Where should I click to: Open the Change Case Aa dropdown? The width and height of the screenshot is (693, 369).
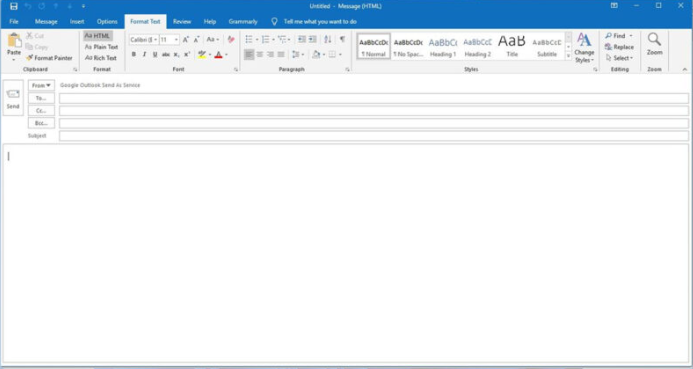click(x=213, y=40)
